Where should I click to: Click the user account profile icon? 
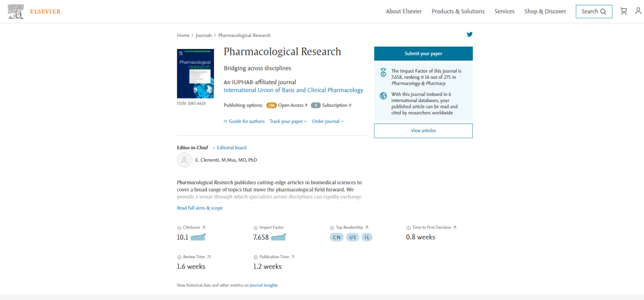coord(638,11)
